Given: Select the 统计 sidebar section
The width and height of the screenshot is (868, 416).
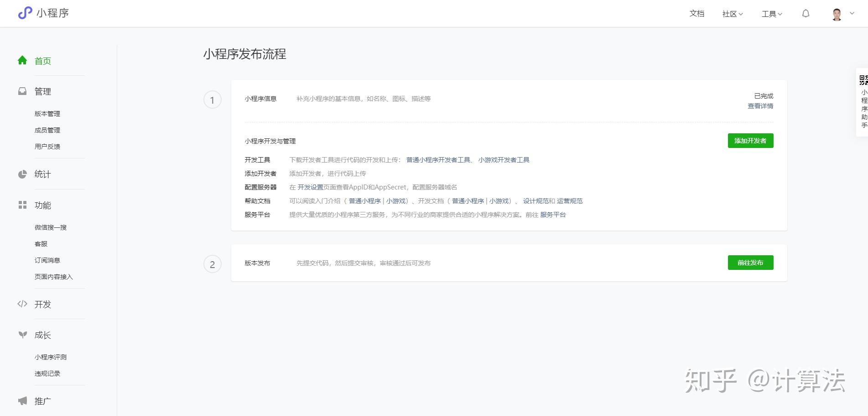Looking at the screenshot, I should point(43,174).
